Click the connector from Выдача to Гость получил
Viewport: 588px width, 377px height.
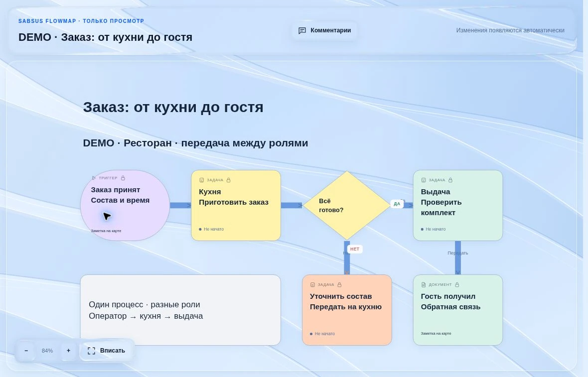[x=458, y=258]
